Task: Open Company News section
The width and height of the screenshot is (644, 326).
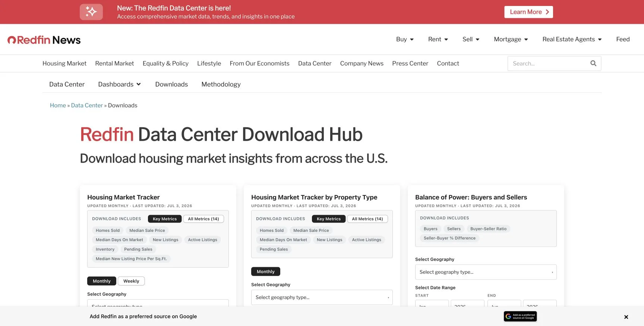Action: [x=362, y=64]
